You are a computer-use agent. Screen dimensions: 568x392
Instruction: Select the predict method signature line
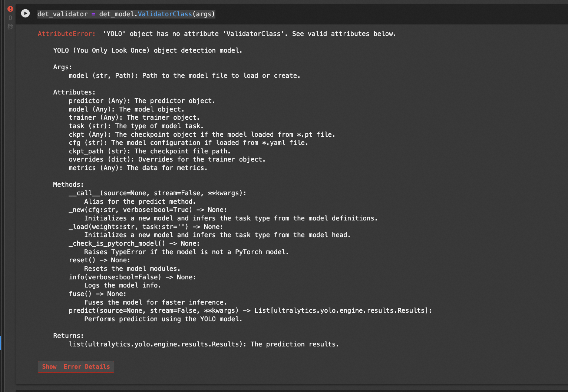[x=250, y=310]
